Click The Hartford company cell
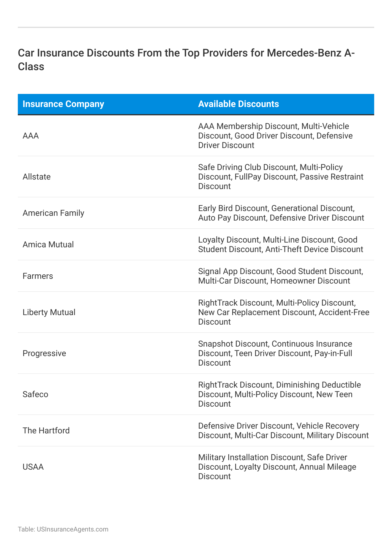This screenshot has width=392, height=560. point(46,431)
